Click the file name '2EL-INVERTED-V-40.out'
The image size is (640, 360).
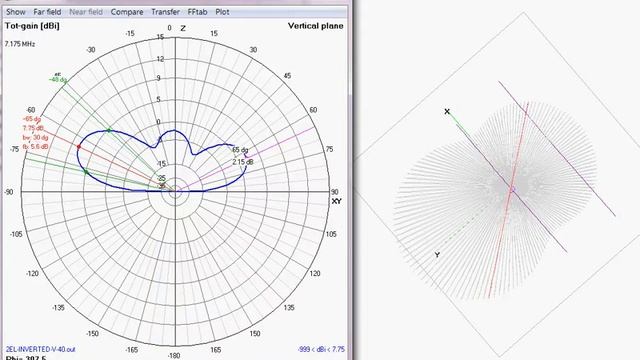40,349
